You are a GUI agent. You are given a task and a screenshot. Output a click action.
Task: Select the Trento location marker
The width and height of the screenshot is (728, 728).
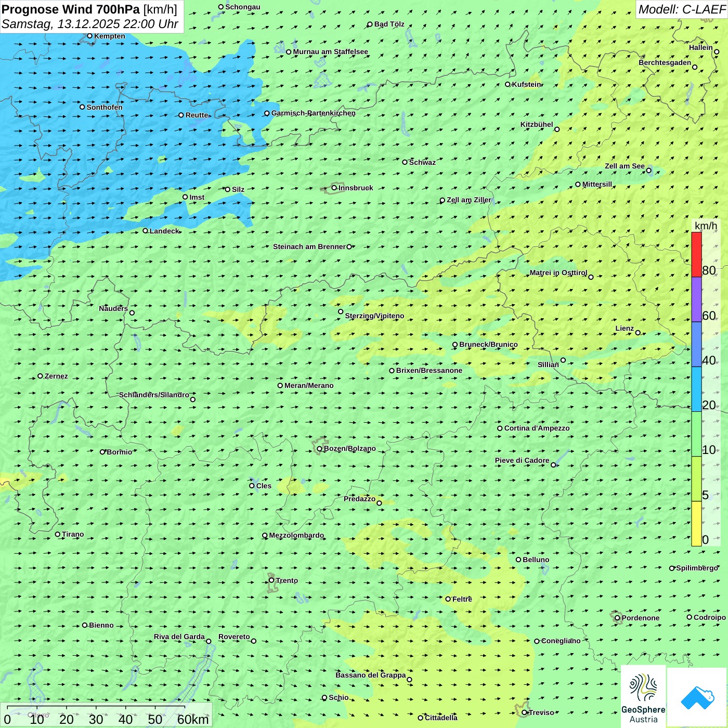tap(271, 580)
